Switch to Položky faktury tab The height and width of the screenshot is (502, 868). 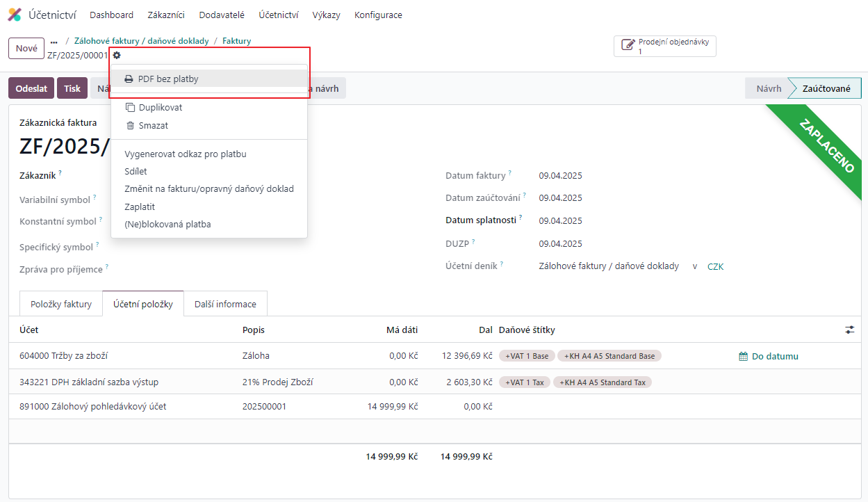coord(61,304)
